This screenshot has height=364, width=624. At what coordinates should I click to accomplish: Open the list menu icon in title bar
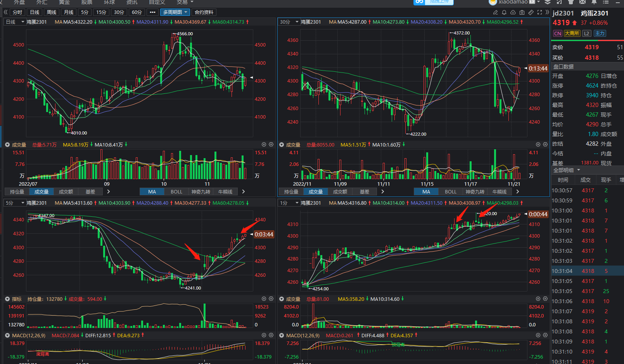pyautogui.click(x=605, y=2)
